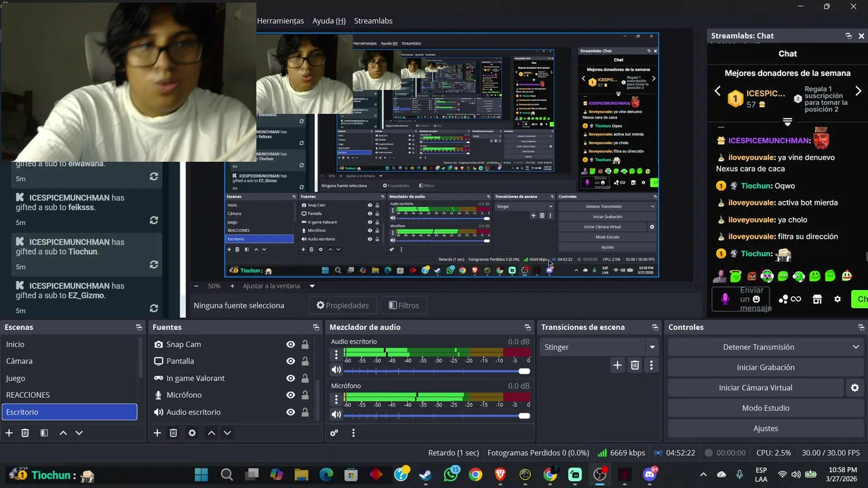Viewport: 868px width, 488px height.
Task: Open transition properties three-dot menu
Action: pos(651,365)
